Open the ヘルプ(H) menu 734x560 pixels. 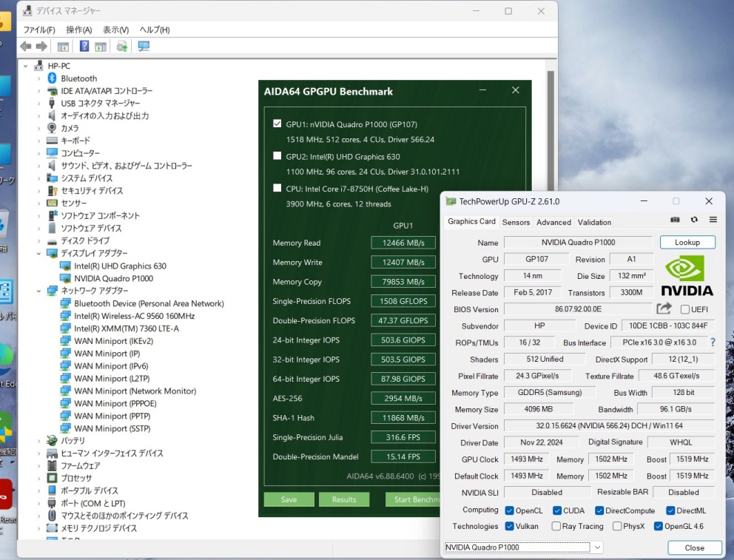155,30
